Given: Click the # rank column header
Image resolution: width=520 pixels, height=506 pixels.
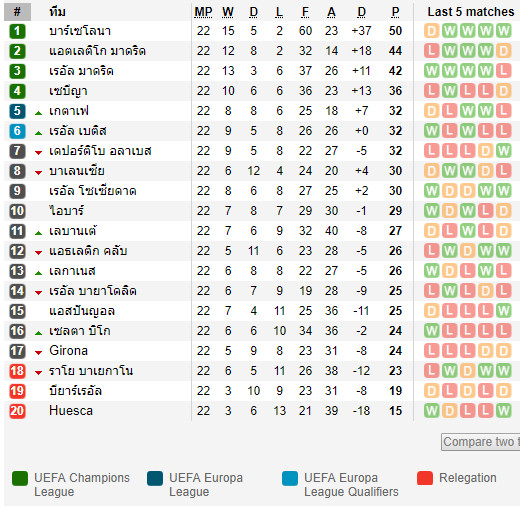Looking at the screenshot, I should point(17,12).
